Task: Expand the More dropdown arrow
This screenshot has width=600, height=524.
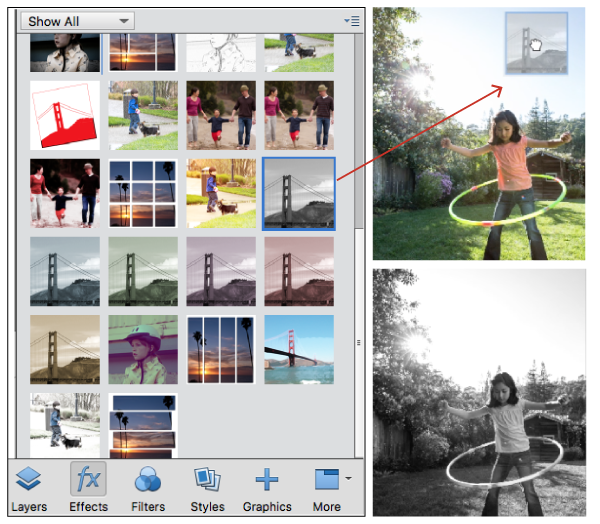Action: tap(348, 478)
